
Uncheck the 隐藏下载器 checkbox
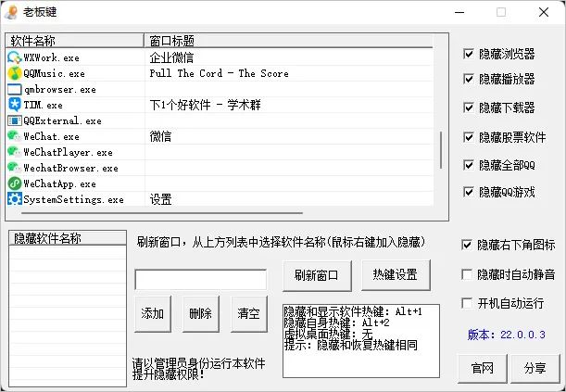coord(469,107)
